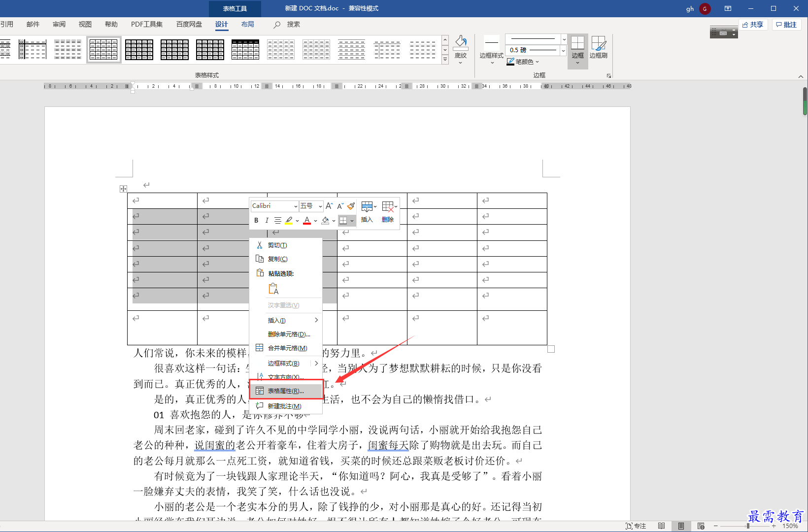Switch to Read Mode view
This screenshot has height=532, width=808.
point(662,526)
